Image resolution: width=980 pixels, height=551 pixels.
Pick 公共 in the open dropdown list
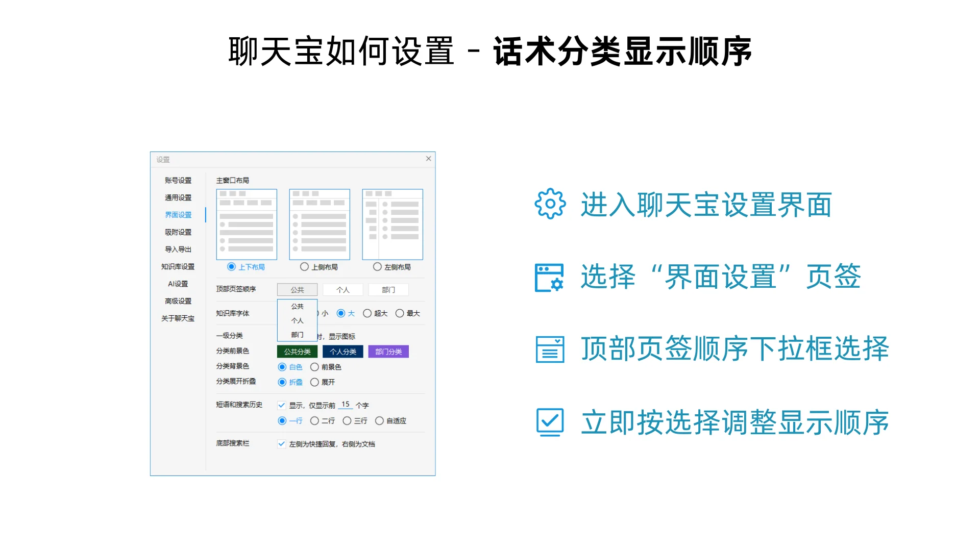(297, 306)
